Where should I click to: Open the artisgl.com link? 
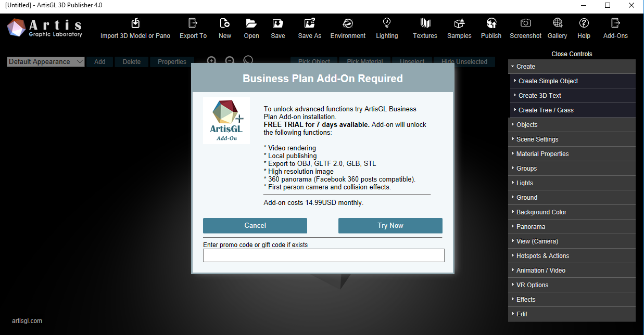pyautogui.click(x=27, y=321)
